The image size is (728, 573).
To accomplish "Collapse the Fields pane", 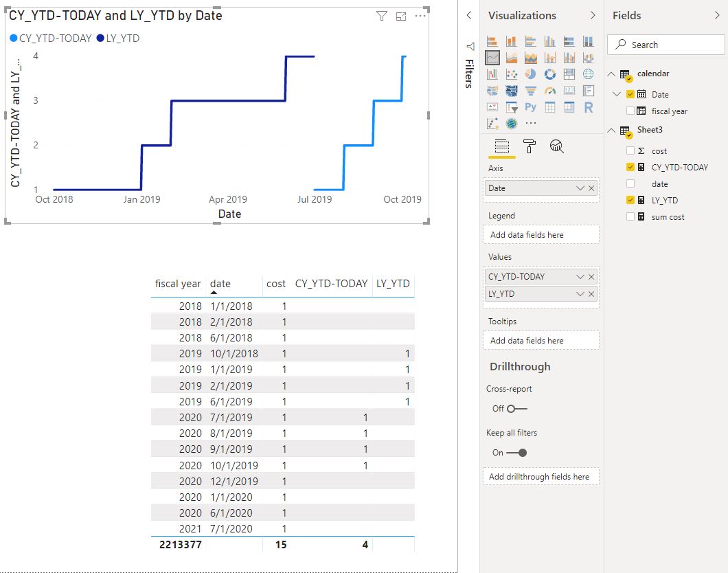I will pyautogui.click(x=717, y=15).
